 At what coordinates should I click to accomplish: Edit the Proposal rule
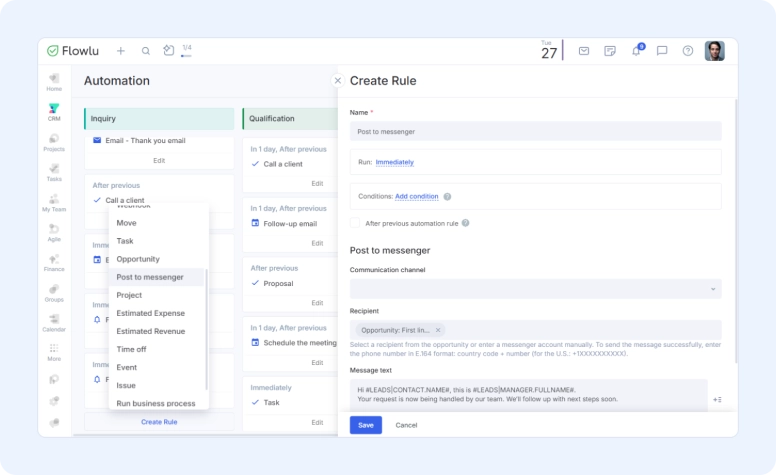pos(317,303)
